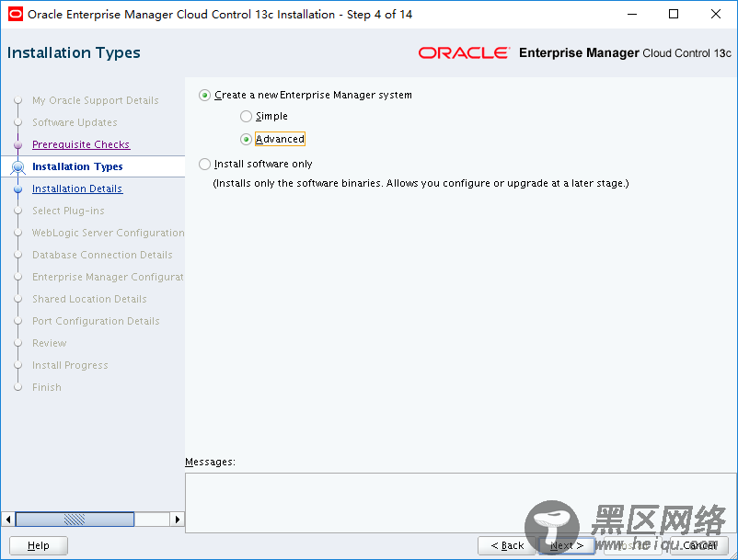Click the Enterprise Manager Configuration step
The image size is (738, 560).
108,277
